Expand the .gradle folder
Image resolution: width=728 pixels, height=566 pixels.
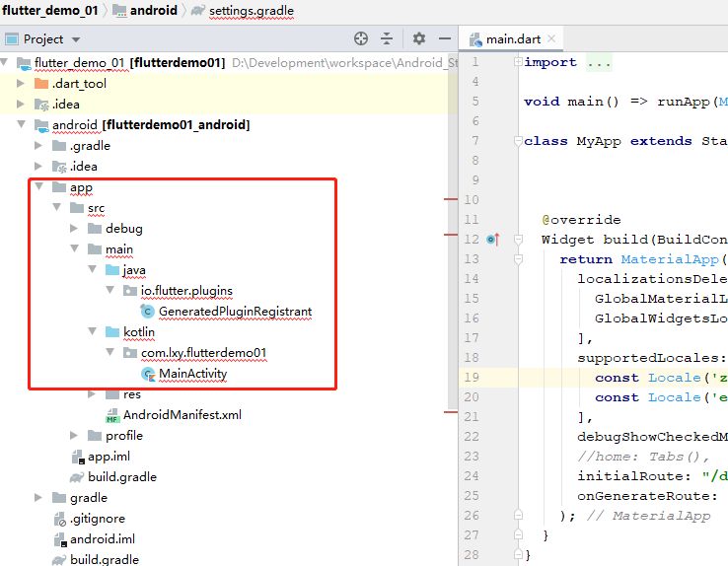point(38,145)
